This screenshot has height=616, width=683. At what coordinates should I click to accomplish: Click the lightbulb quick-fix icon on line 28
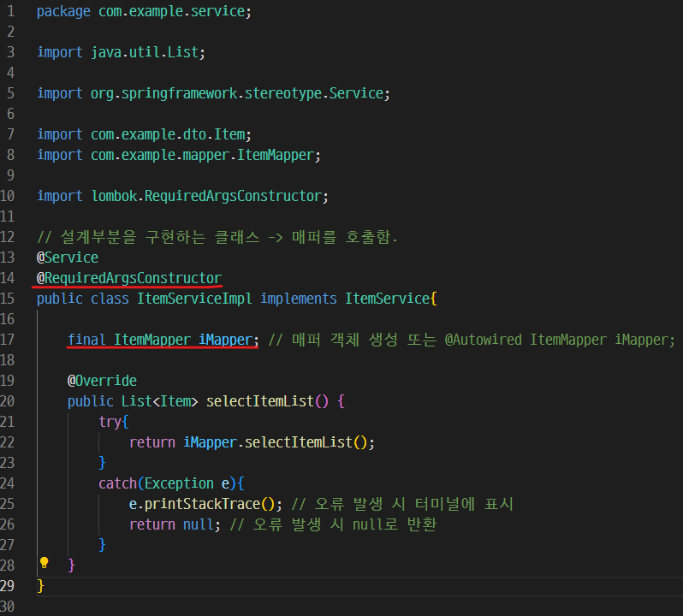click(44, 563)
